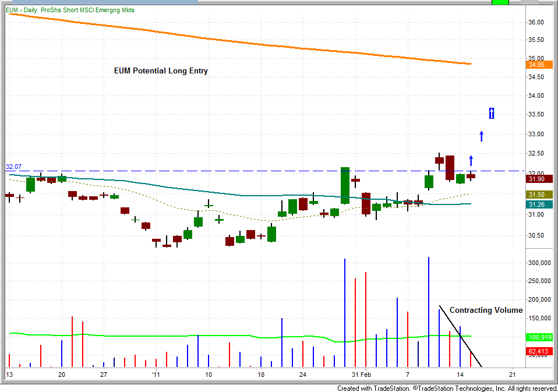Click the '11 year marker on date axis

[x=156, y=375]
